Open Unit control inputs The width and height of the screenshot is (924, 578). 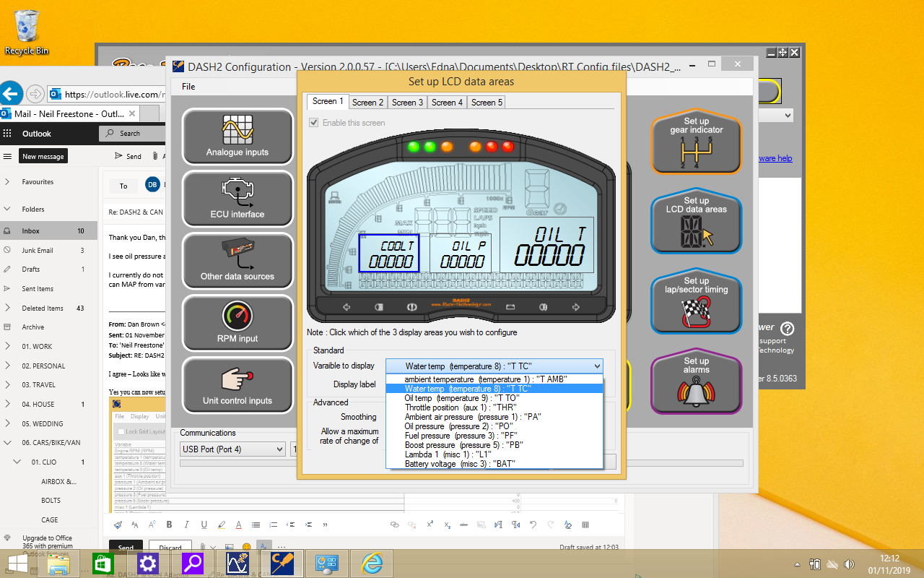tap(237, 385)
